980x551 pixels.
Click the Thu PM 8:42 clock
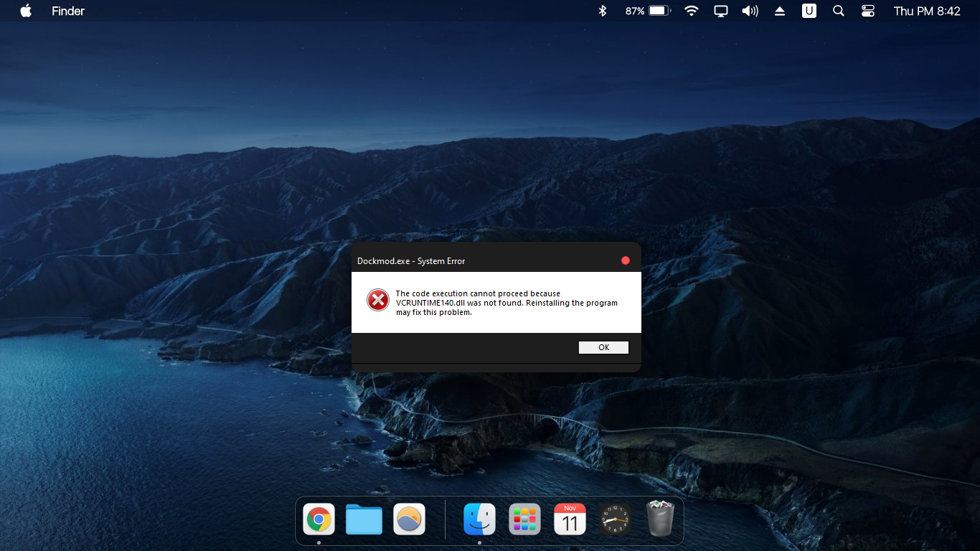tap(927, 11)
